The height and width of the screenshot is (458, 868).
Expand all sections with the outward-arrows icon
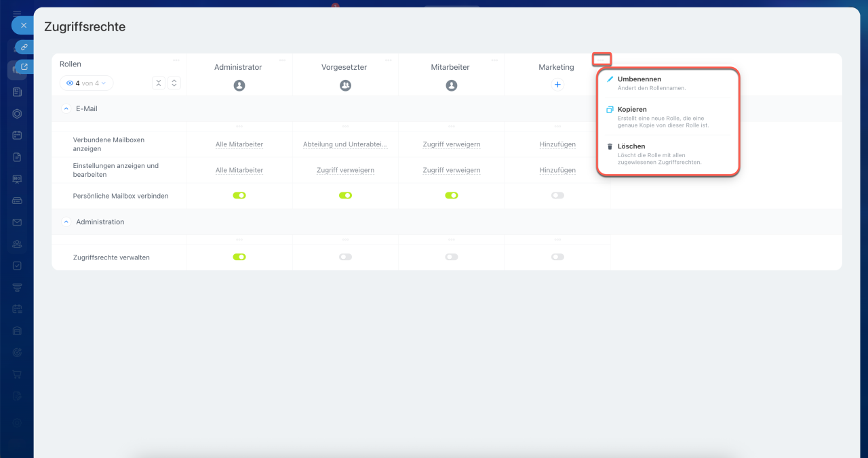174,83
